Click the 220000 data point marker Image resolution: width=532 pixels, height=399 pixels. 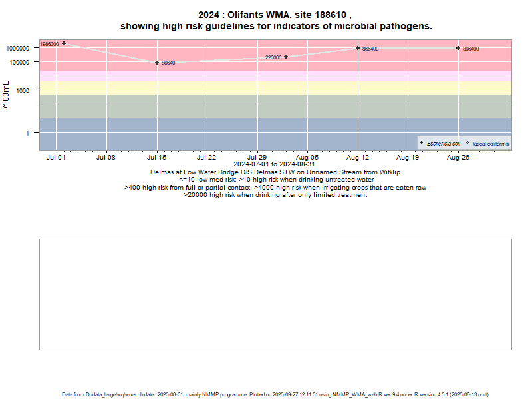(x=286, y=57)
